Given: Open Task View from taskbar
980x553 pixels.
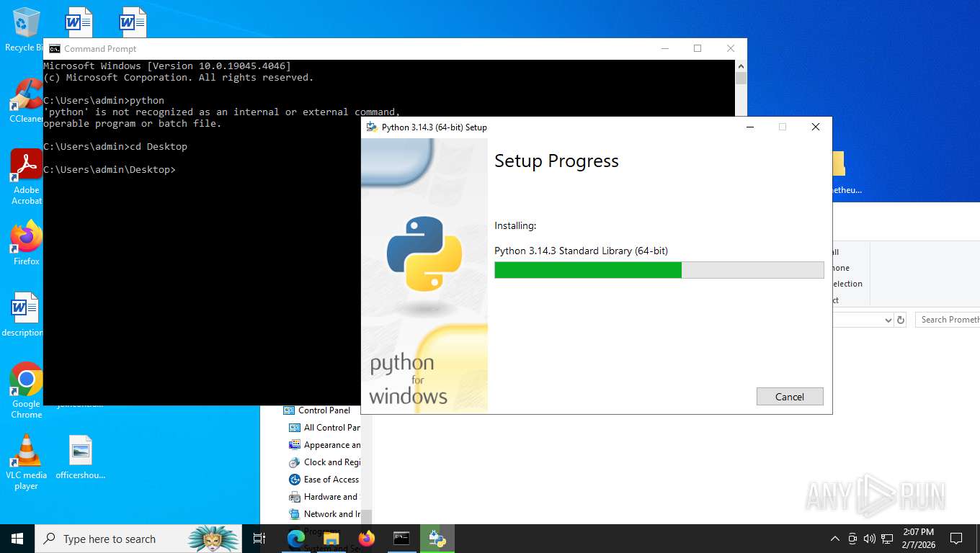Looking at the screenshot, I should click(x=259, y=539).
